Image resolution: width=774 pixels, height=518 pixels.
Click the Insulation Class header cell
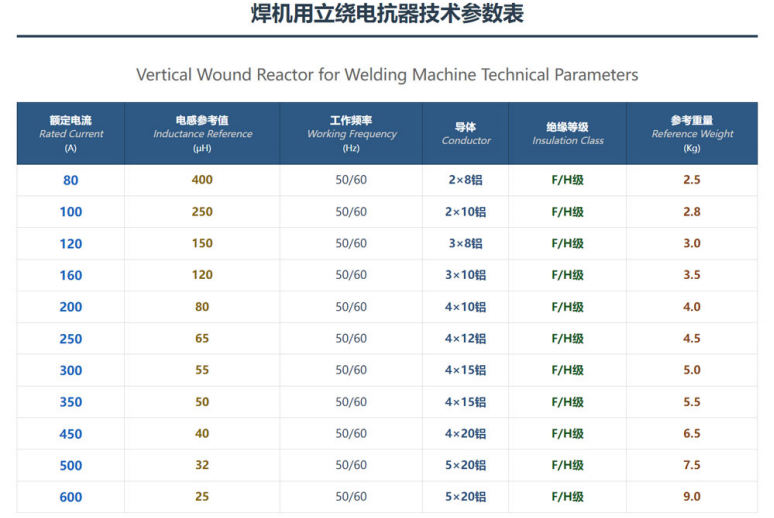pyautogui.click(x=567, y=133)
